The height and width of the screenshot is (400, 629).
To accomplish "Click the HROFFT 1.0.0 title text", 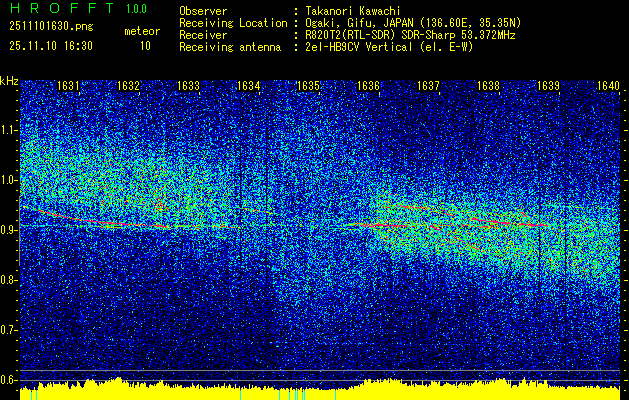I will [x=78, y=8].
